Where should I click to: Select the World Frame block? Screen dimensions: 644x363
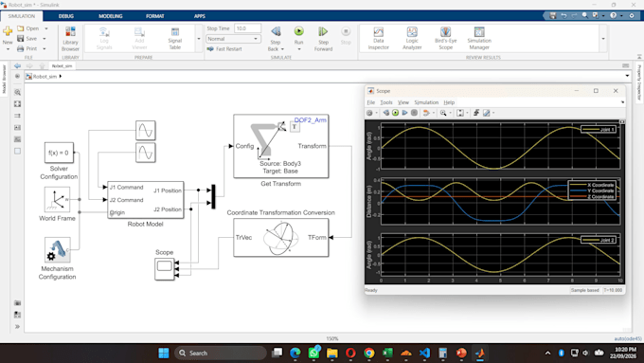pos(57,200)
